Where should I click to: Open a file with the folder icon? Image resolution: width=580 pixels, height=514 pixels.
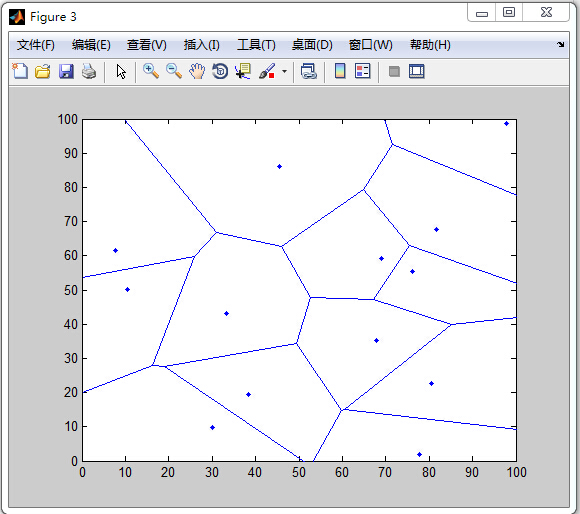coord(43,71)
